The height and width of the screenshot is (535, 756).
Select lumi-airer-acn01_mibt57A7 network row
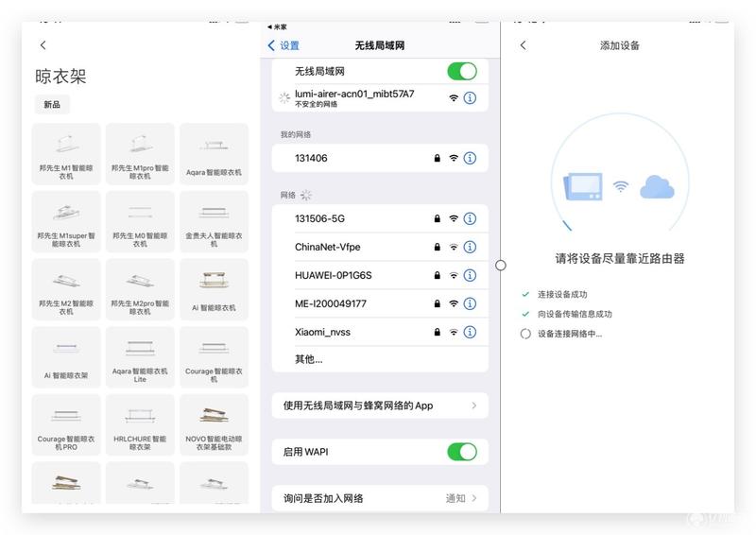point(380,98)
